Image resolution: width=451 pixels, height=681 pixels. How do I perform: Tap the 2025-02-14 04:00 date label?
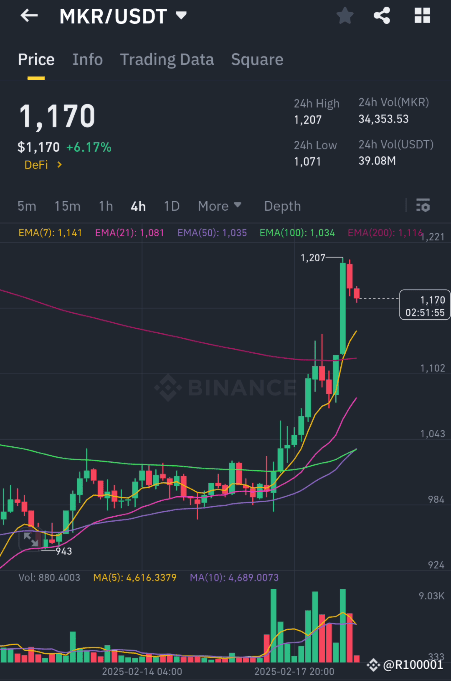point(142,671)
